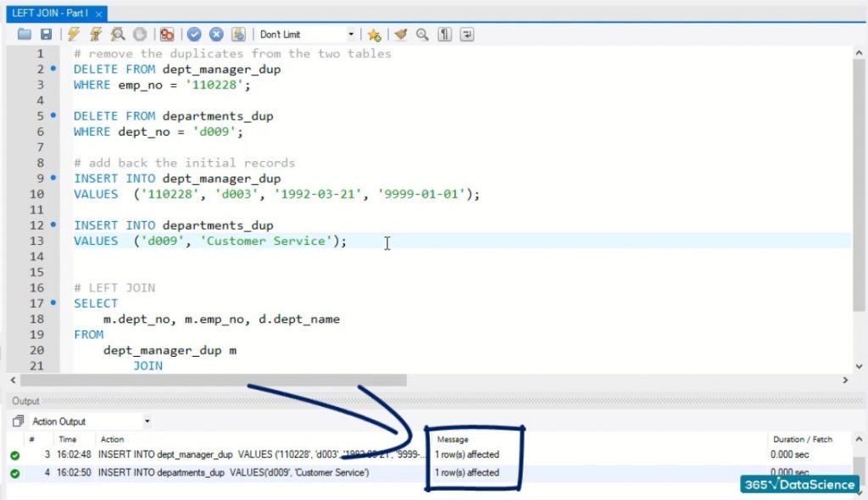This screenshot has height=500, width=868.
Task: Click the Commit checkmark icon
Action: (194, 35)
